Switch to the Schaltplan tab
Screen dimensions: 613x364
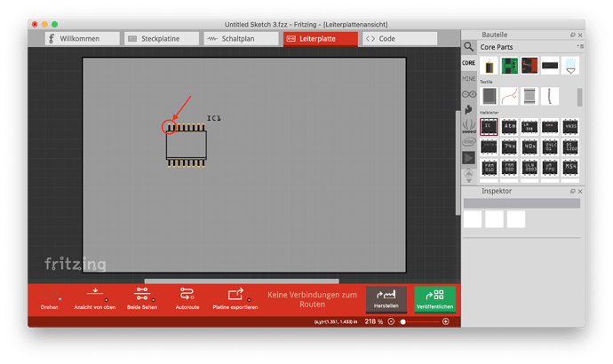pyautogui.click(x=242, y=39)
